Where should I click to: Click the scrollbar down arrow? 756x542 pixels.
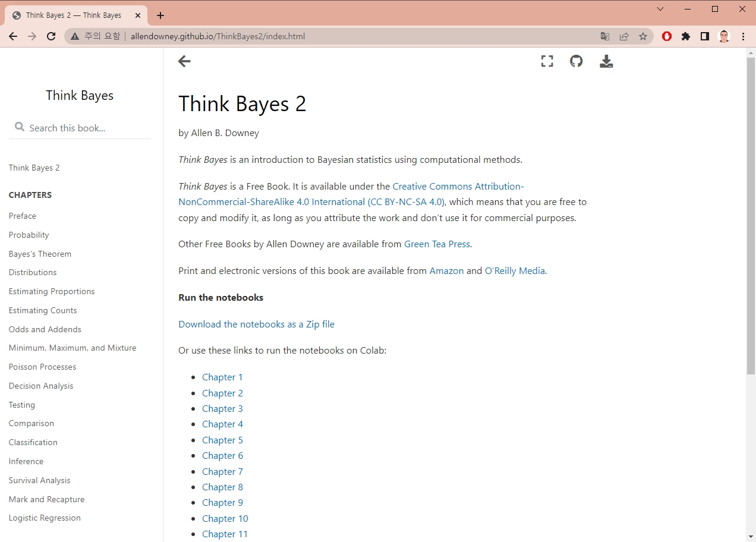(751, 537)
